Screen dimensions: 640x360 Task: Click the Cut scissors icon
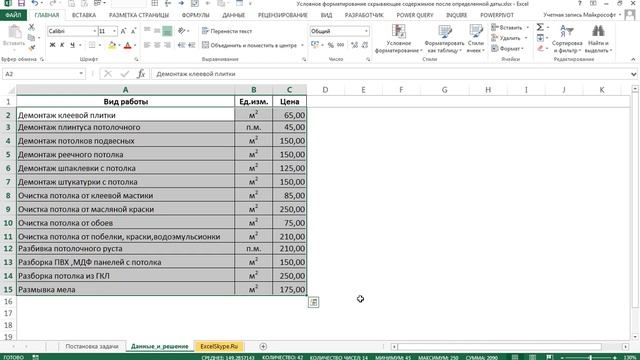click(31, 27)
